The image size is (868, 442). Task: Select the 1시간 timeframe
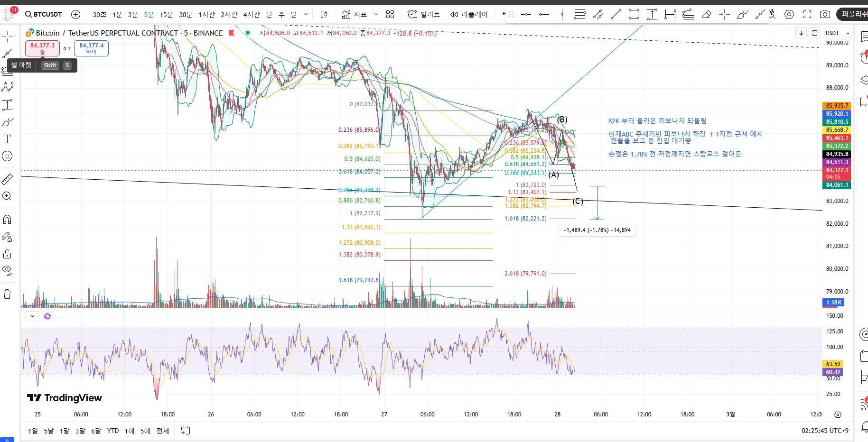(x=207, y=15)
